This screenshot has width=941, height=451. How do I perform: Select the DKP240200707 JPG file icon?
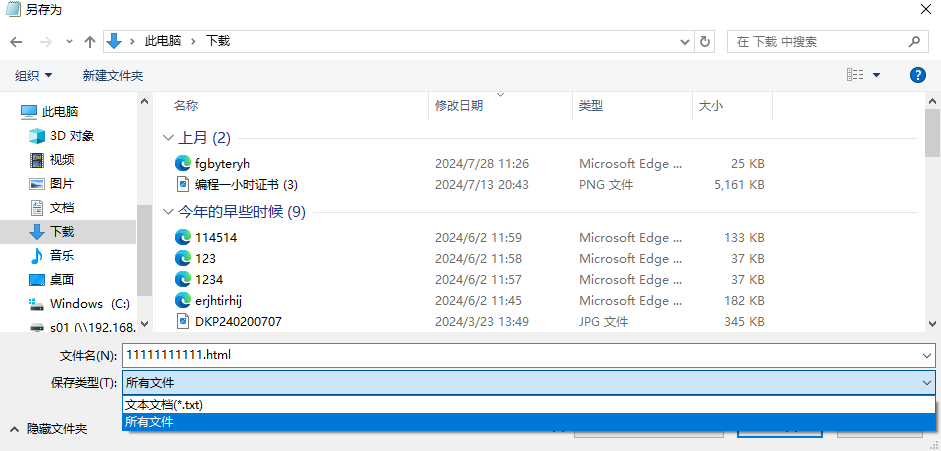(182, 321)
